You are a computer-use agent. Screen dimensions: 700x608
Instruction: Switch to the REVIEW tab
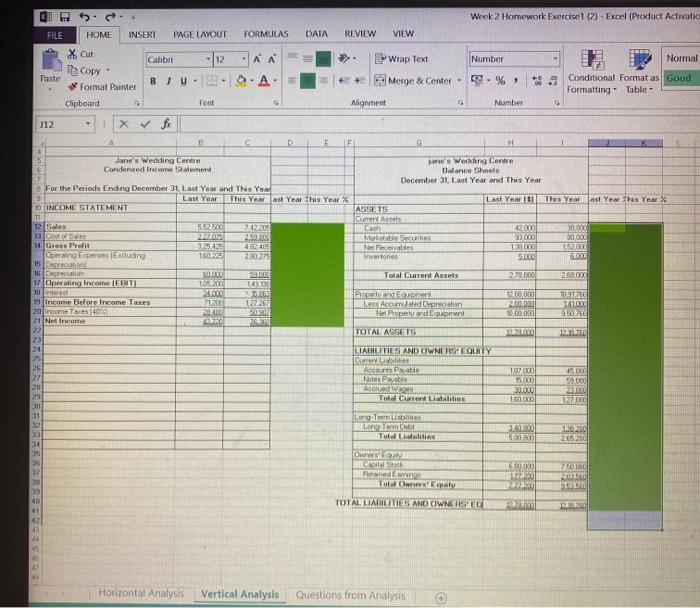tap(360, 34)
